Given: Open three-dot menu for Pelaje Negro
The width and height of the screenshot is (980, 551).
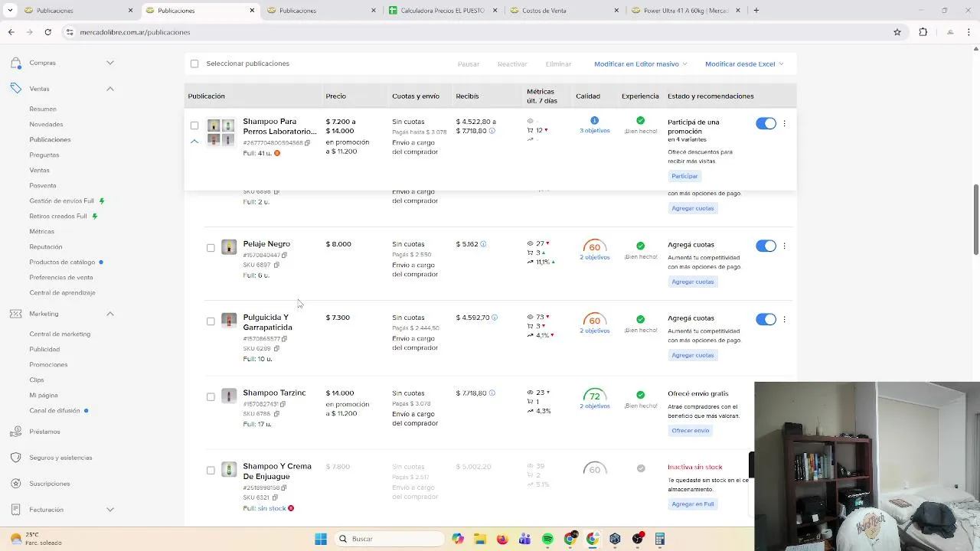Looking at the screenshot, I should pos(784,246).
